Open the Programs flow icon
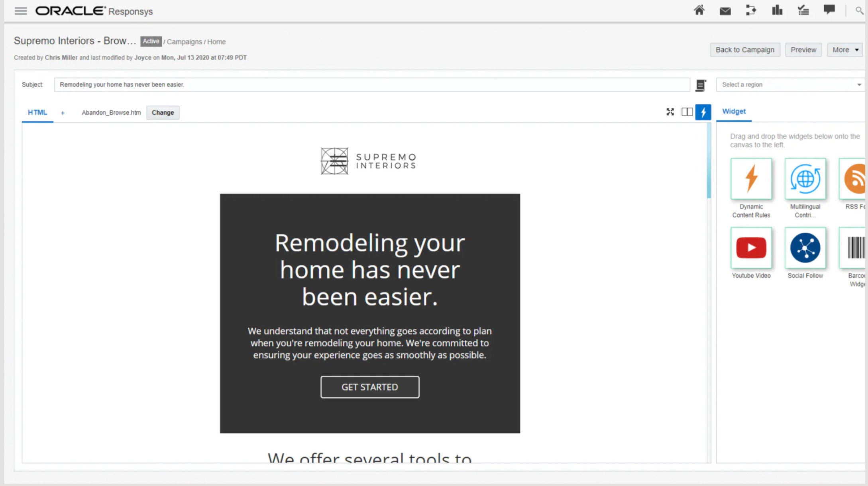 point(751,10)
